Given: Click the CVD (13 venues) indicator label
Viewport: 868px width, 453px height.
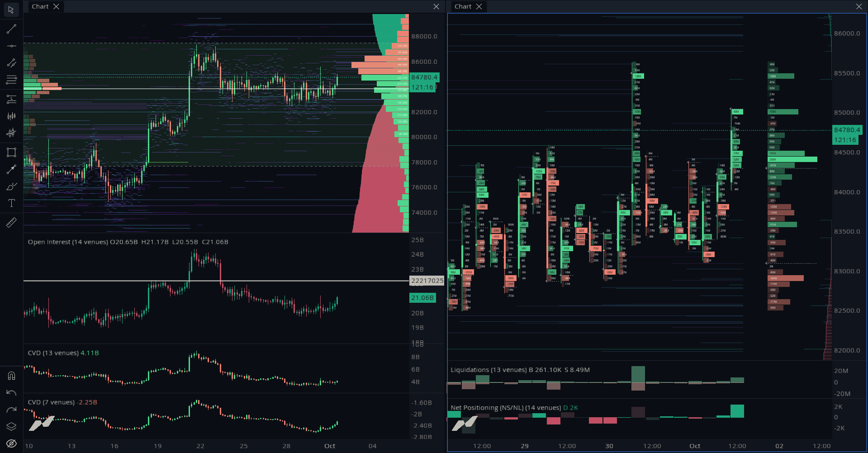Looking at the screenshot, I should [x=53, y=353].
